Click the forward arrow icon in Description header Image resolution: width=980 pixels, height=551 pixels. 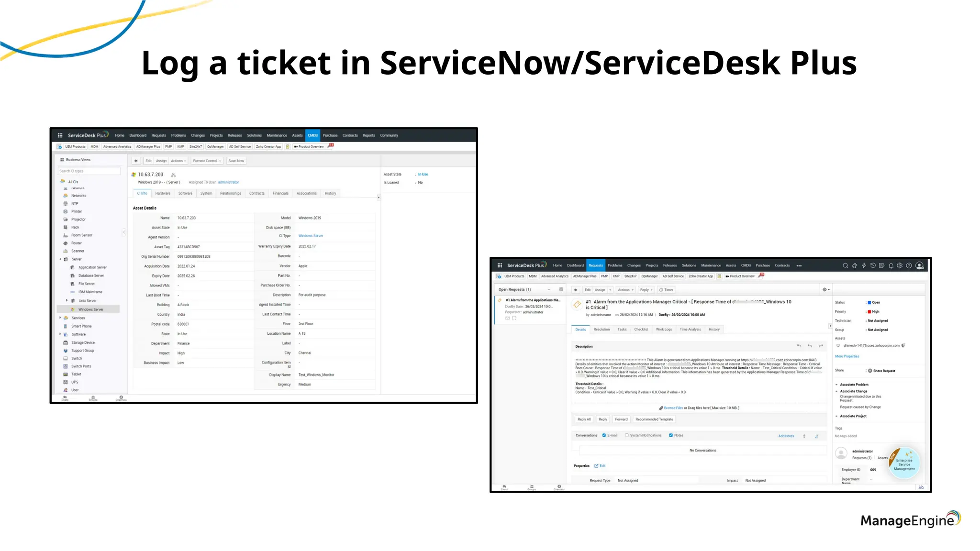[821, 346]
